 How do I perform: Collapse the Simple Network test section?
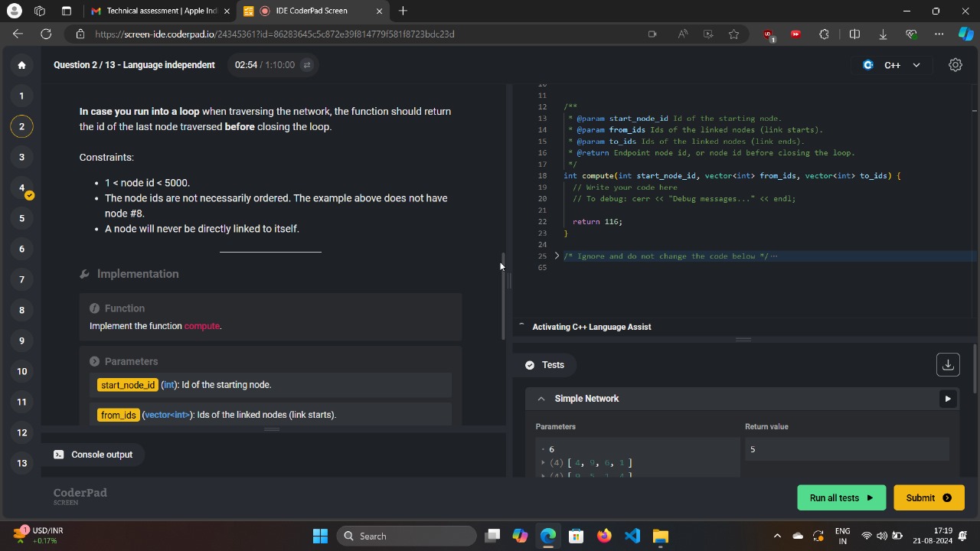click(541, 399)
